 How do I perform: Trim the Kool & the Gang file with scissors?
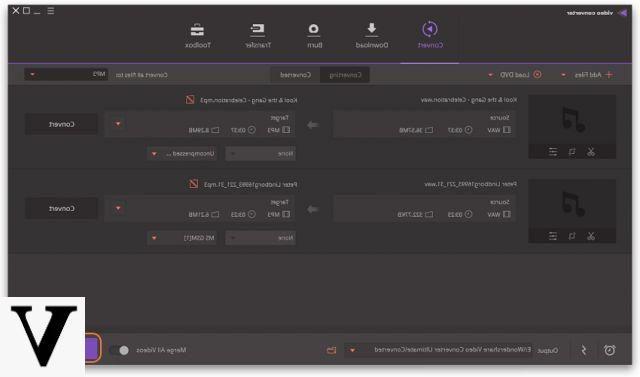591,152
